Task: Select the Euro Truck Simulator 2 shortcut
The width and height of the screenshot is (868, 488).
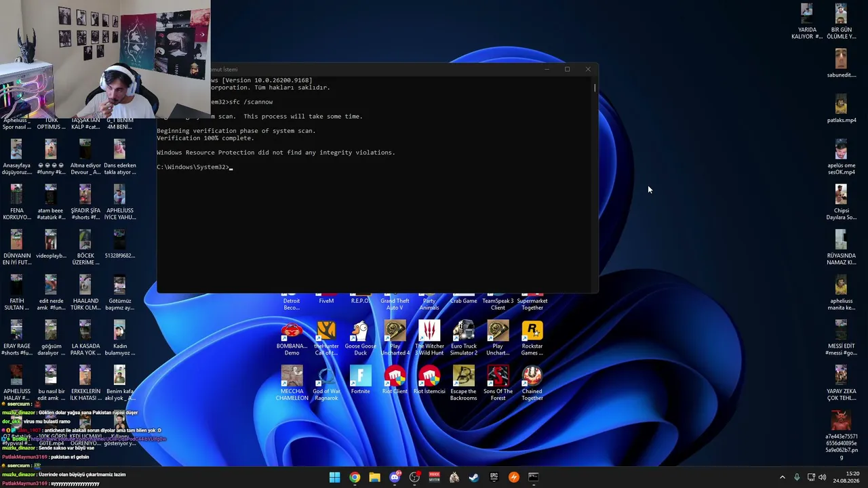Action: click(x=464, y=339)
